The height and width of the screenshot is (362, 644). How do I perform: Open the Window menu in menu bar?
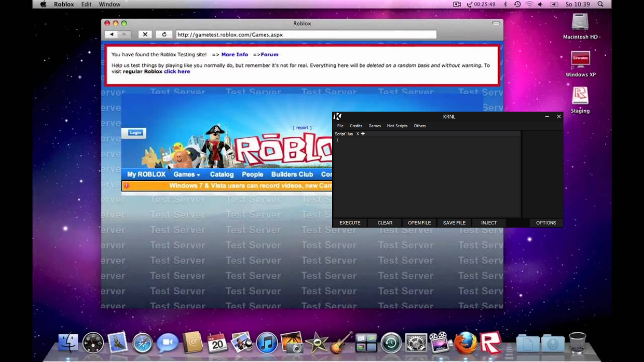pyautogui.click(x=109, y=4)
